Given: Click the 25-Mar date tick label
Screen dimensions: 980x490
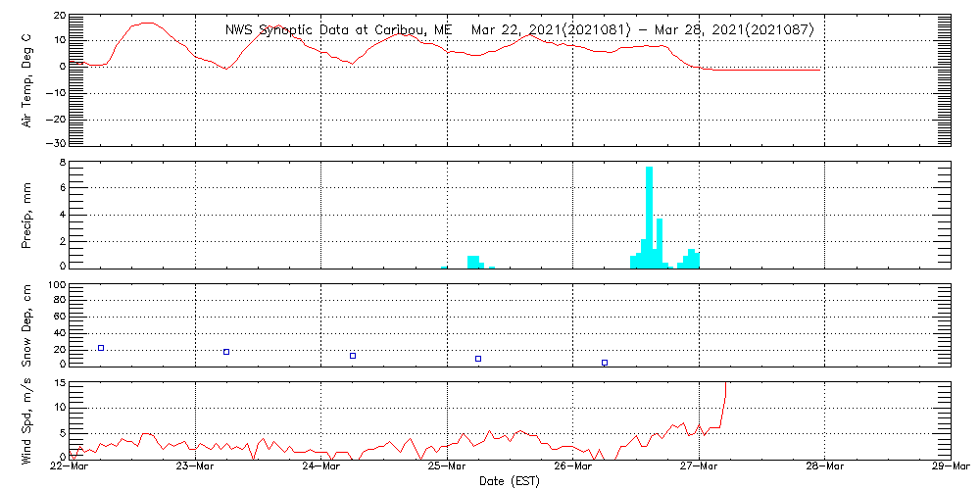Looking at the screenshot, I should pyautogui.click(x=448, y=468).
